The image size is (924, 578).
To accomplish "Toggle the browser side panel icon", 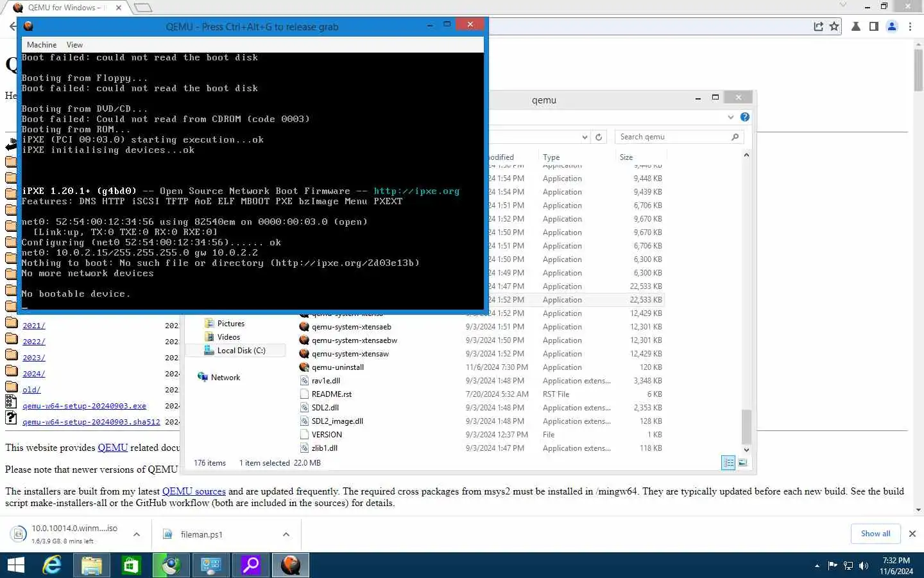I will 873,26.
